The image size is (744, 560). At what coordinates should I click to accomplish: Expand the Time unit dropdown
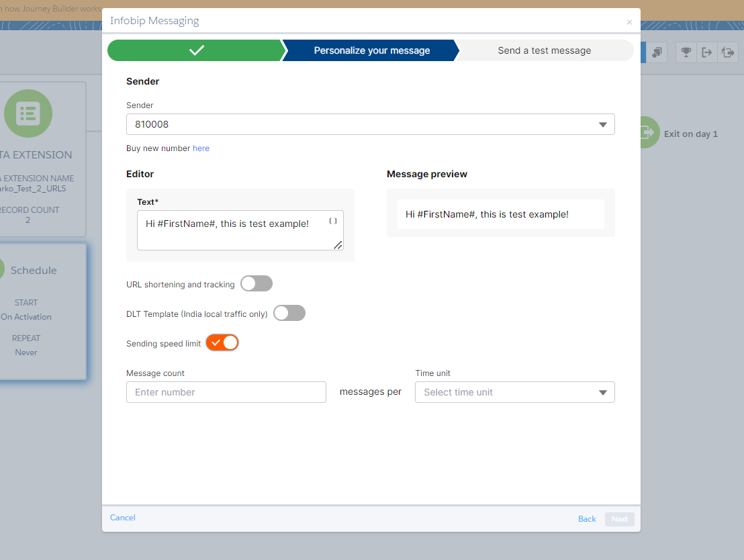[515, 392]
